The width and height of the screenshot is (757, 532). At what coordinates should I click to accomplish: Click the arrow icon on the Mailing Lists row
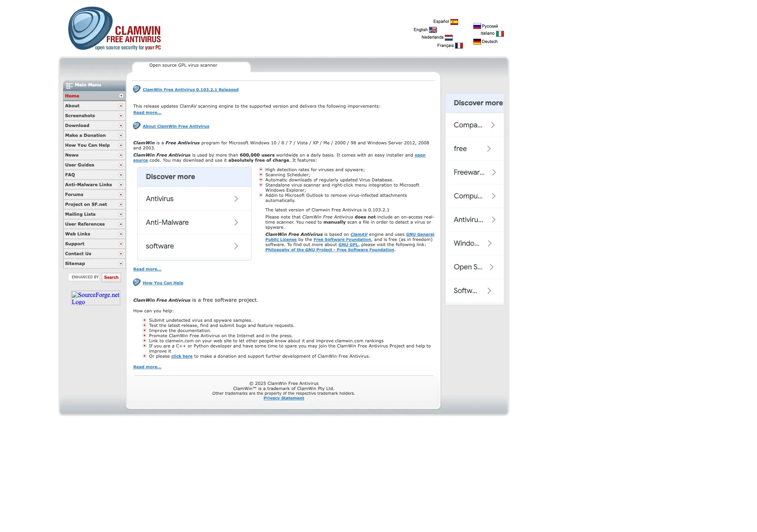[121, 214]
